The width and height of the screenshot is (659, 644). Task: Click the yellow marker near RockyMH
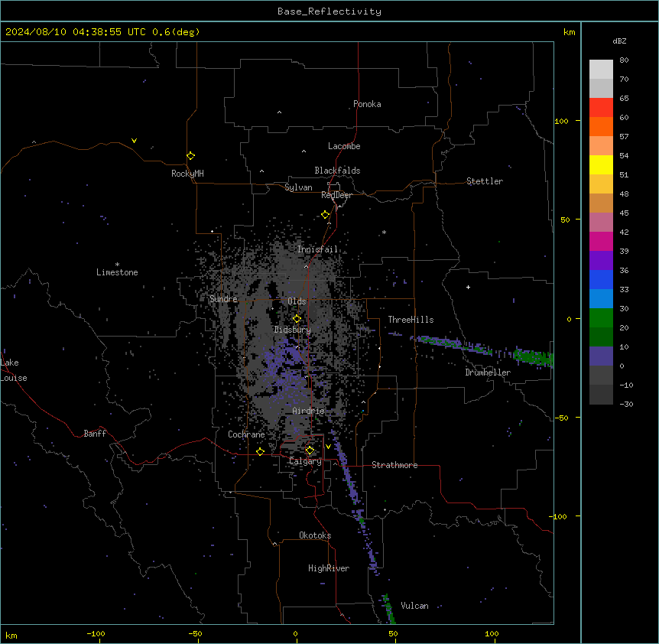[x=190, y=155]
